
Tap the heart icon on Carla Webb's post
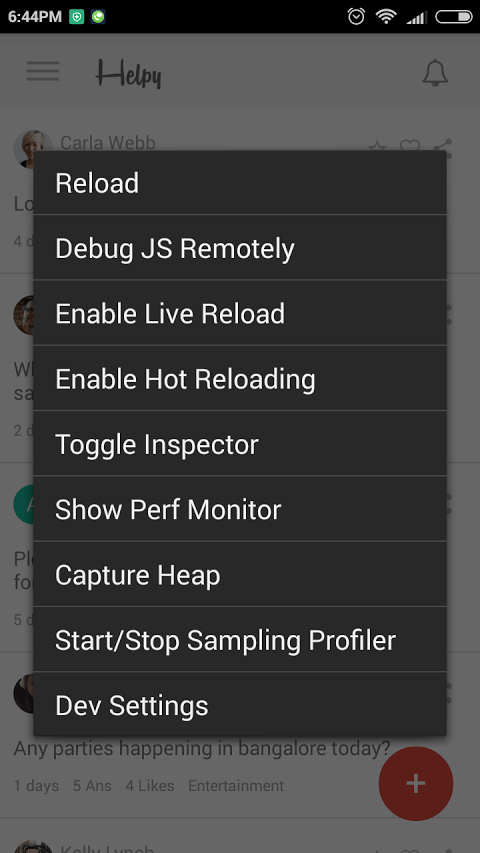pos(410,145)
